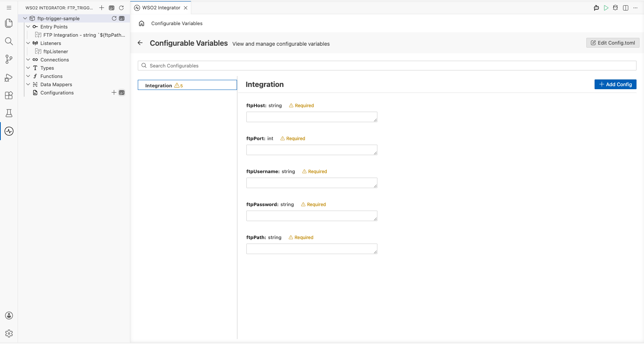The width and height of the screenshot is (644, 344).
Task: Click the Configurable Variables breadcrumb
Action: click(x=177, y=23)
